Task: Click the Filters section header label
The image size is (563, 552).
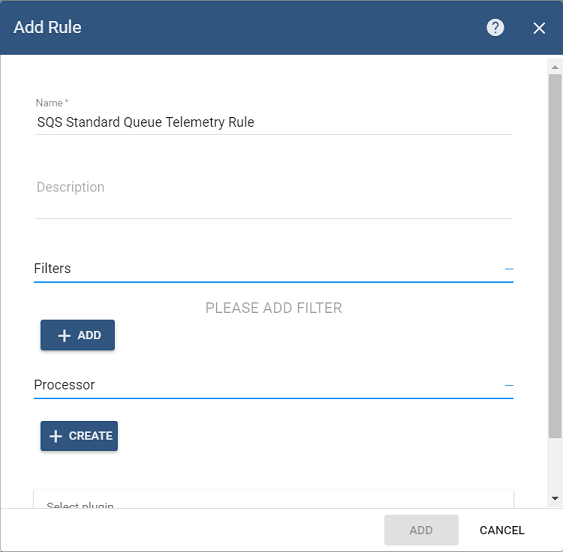Action: pos(52,268)
